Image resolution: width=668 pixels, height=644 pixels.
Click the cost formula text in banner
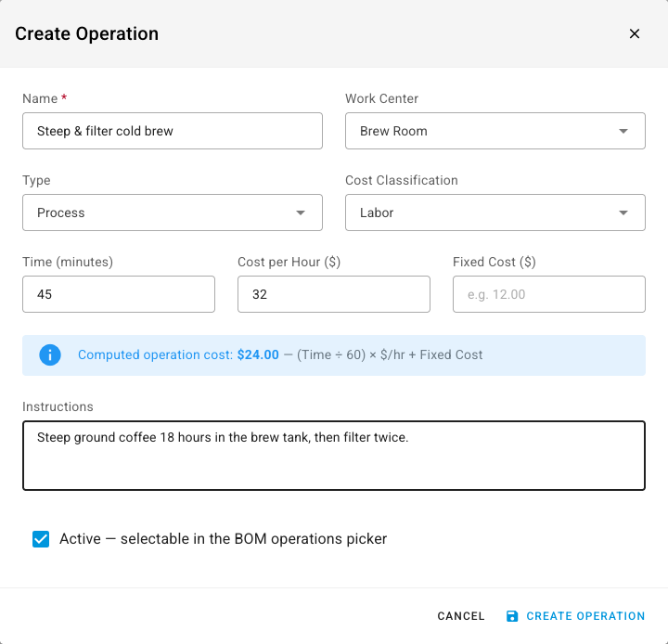point(390,354)
